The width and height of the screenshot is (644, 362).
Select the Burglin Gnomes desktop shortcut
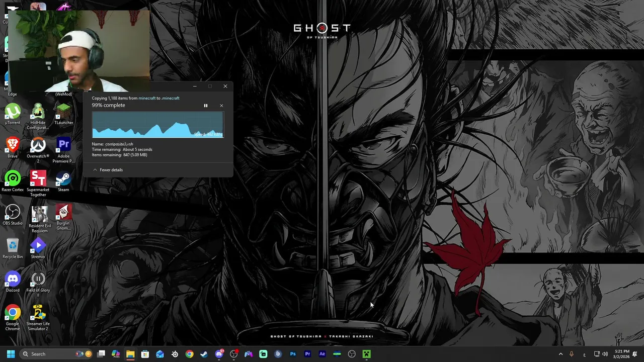(x=63, y=217)
